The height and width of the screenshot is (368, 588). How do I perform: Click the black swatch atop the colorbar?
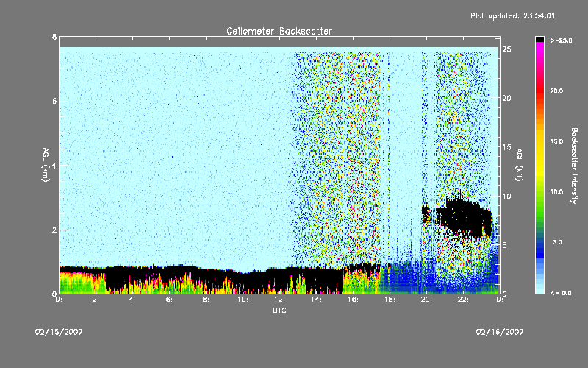[x=539, y=39]
